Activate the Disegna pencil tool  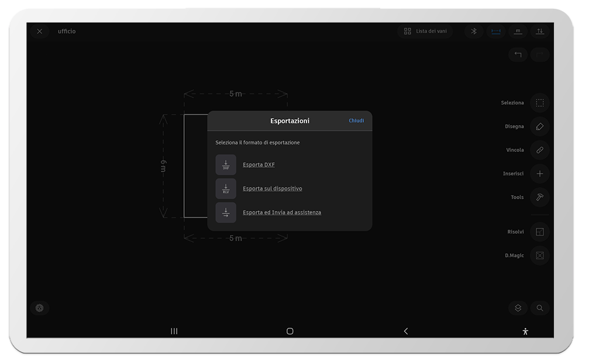[539, 126]
